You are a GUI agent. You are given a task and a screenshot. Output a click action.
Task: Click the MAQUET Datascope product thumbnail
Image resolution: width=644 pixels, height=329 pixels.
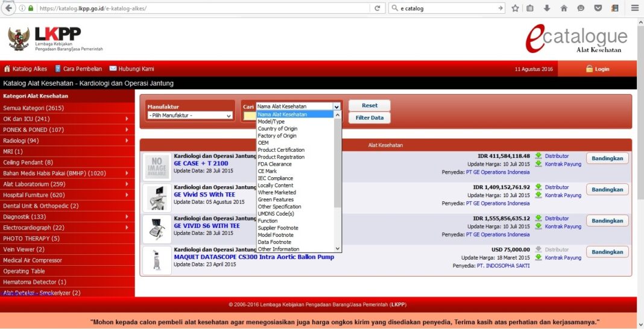[x=157, y=260]
